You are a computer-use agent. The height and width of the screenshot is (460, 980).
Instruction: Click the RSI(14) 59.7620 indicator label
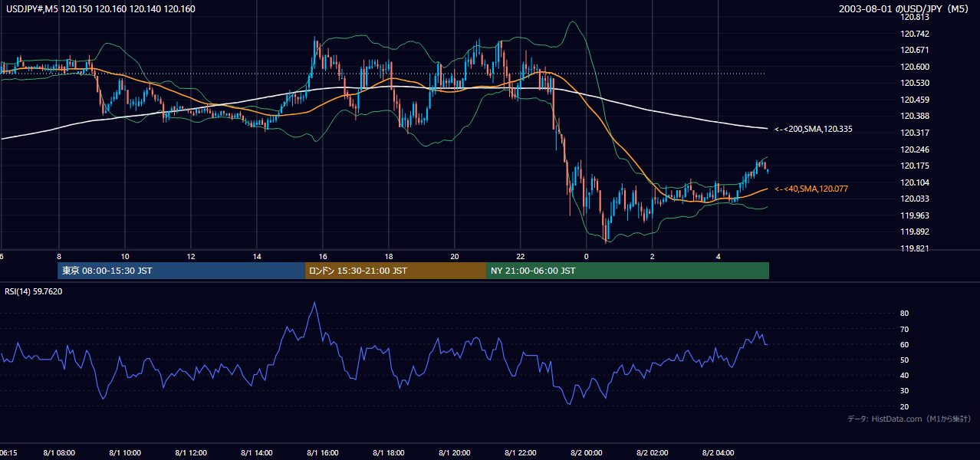pos(34,291)
